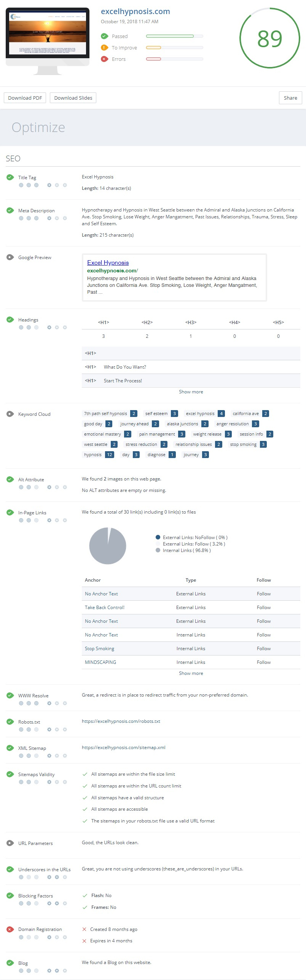This screenshot has width=306, height=980.
Task: Click the 'What Do You Want?' H1 row
Action: (191, 367)
